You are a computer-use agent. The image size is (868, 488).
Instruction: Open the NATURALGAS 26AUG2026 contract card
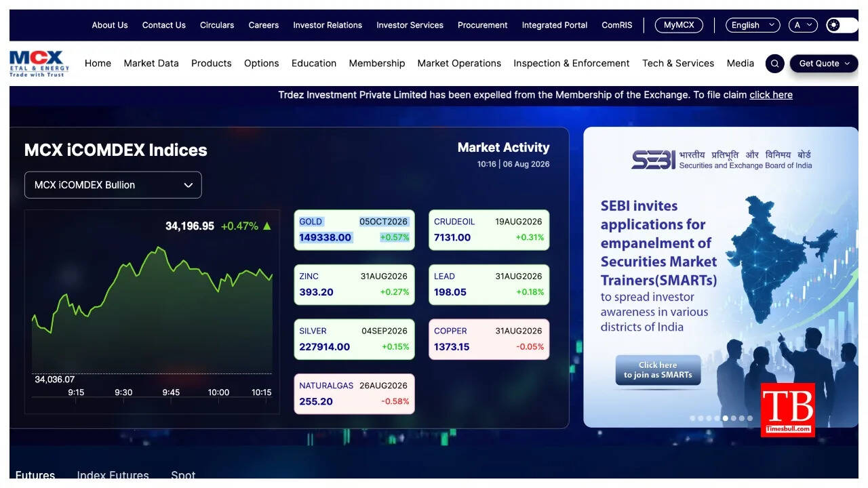click(354, 394)
